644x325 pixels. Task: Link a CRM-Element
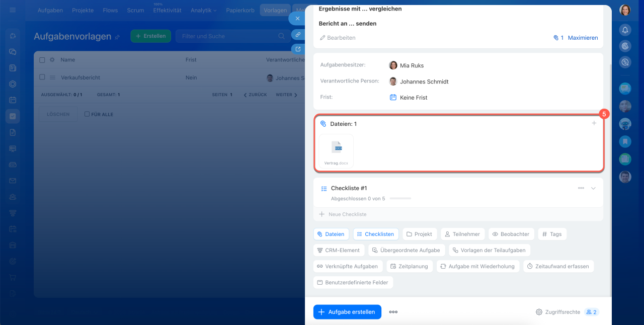(x=339, y=250)
